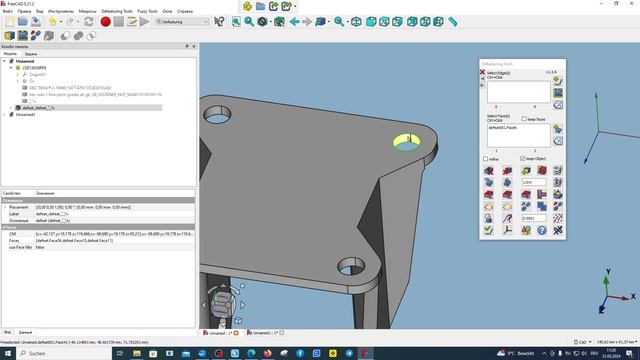The image size is (640, 360).
Task: Click the execute macro play triangle
Action: tap(144, 22)
